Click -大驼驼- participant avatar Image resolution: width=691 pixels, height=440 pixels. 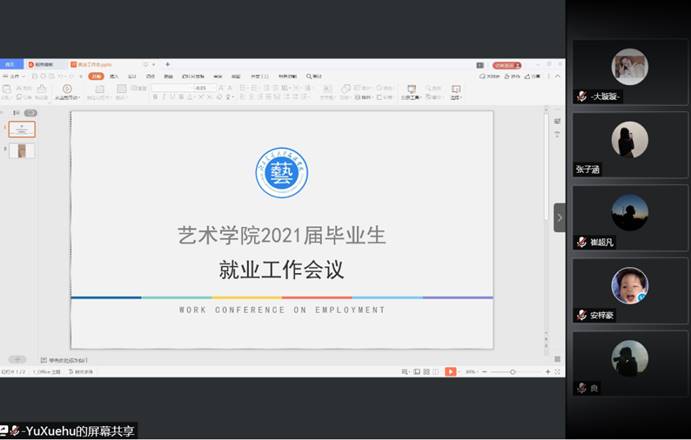629,67
